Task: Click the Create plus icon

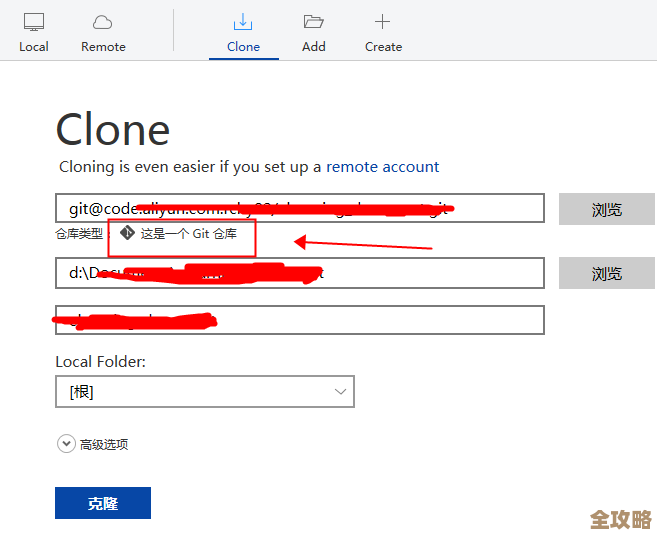Action: (x=382, y=22)
